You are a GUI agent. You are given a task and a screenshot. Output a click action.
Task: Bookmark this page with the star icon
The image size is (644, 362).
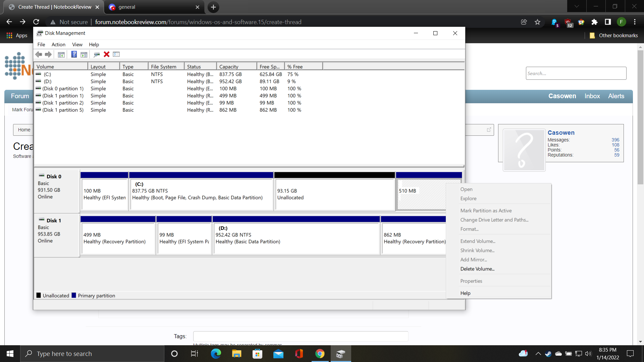click(x=537, y=22)
